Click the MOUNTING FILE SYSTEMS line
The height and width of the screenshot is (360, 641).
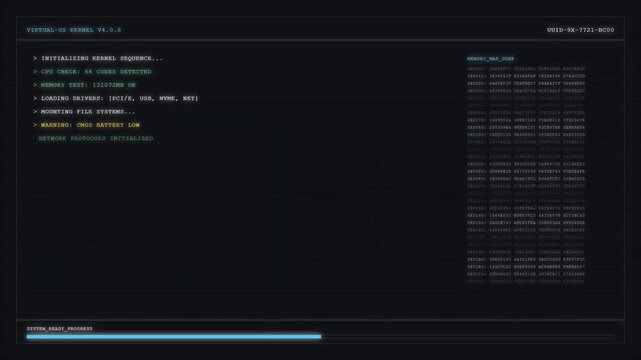tap(84, 112)
